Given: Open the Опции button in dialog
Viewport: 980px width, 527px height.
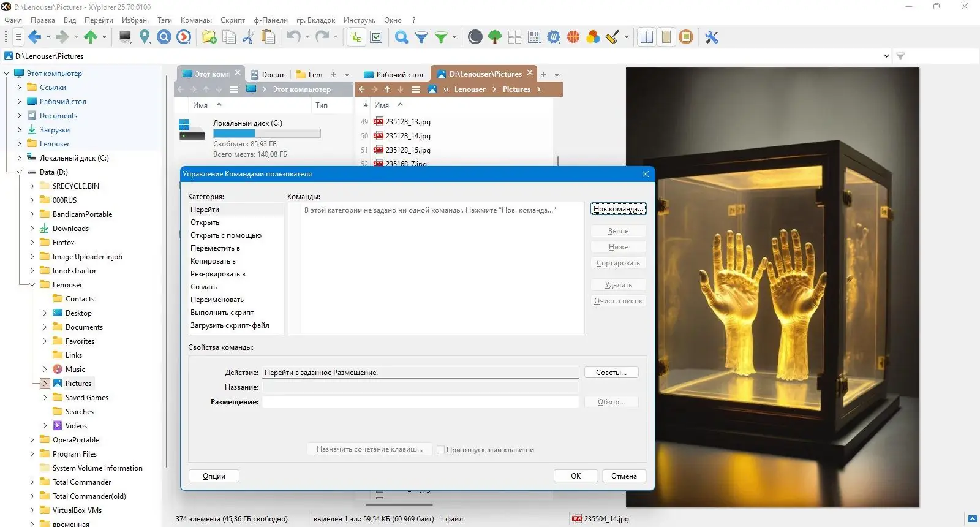Looking at the screenshot, I should [214, 476].
